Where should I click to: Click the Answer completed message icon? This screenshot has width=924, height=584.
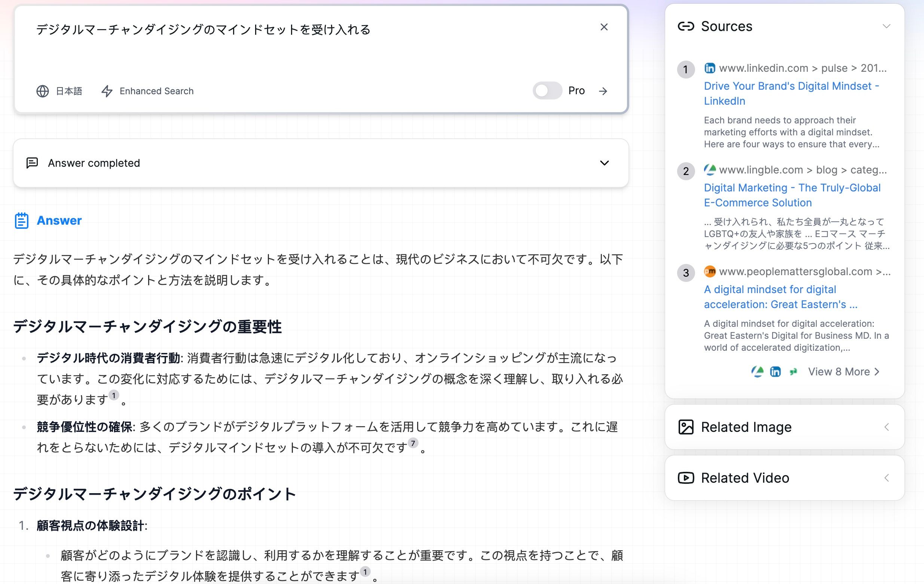[x=32, y=163]
